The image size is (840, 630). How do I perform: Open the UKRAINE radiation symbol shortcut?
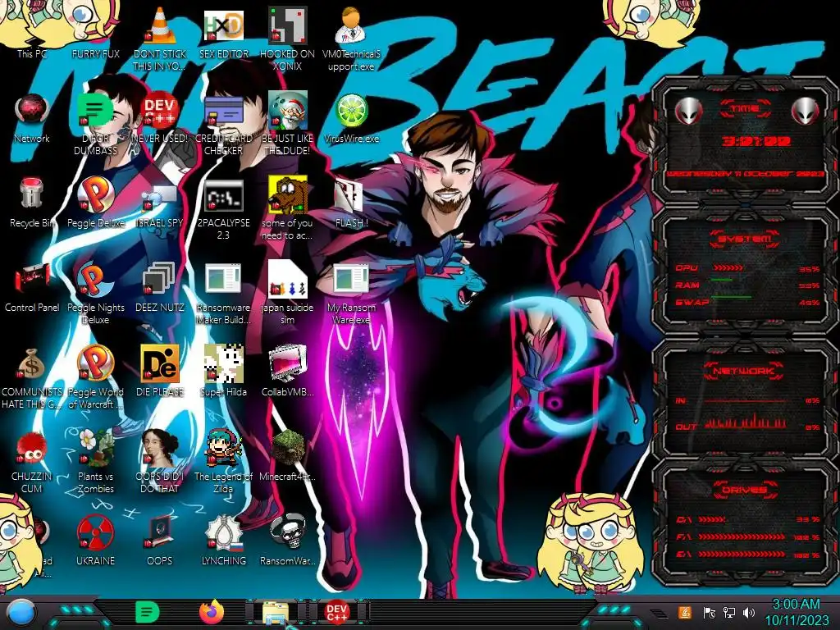[95, 532]
